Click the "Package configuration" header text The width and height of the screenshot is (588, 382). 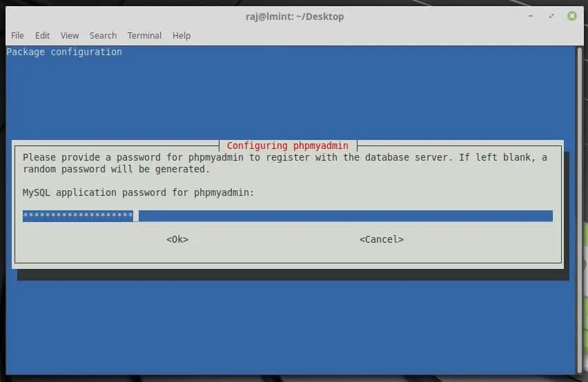(64, 52)
